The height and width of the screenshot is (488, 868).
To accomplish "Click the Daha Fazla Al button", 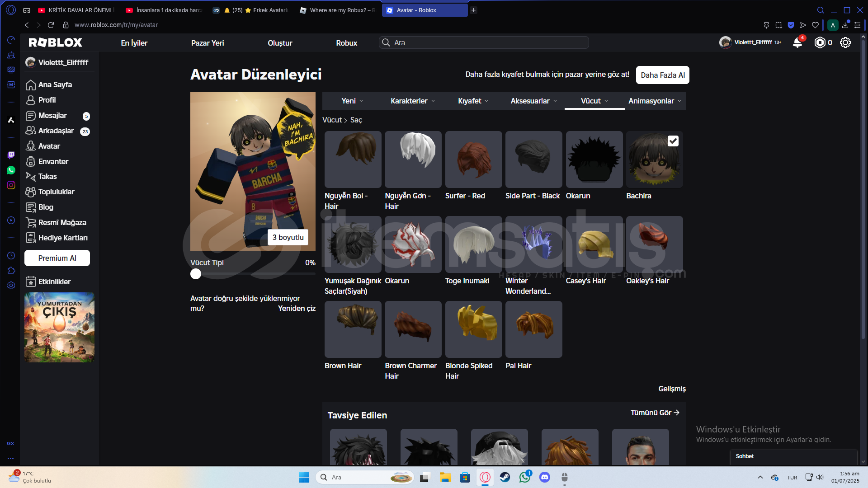I will pos(663,75).
